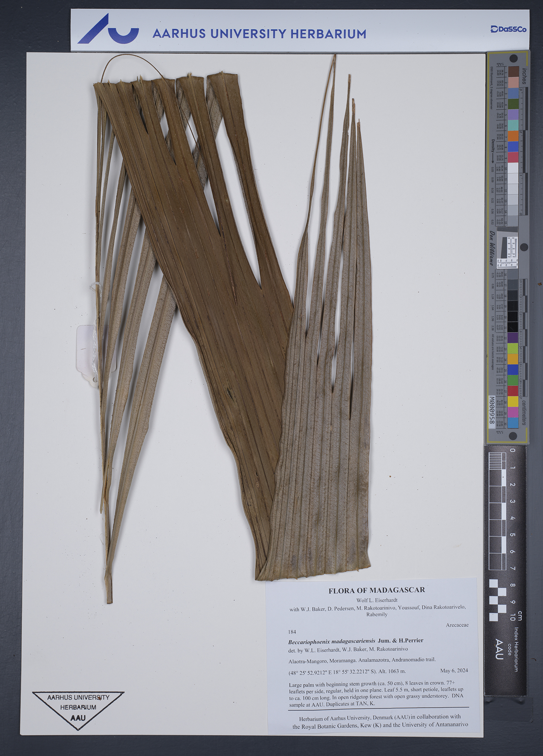Click the Flora of Madagascar label heading

[376, 590]
